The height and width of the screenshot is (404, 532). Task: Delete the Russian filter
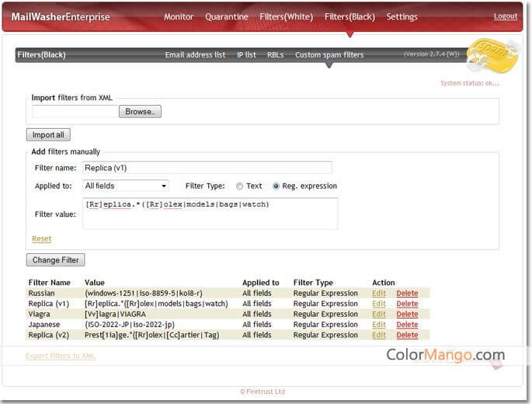tap(407, 293)
